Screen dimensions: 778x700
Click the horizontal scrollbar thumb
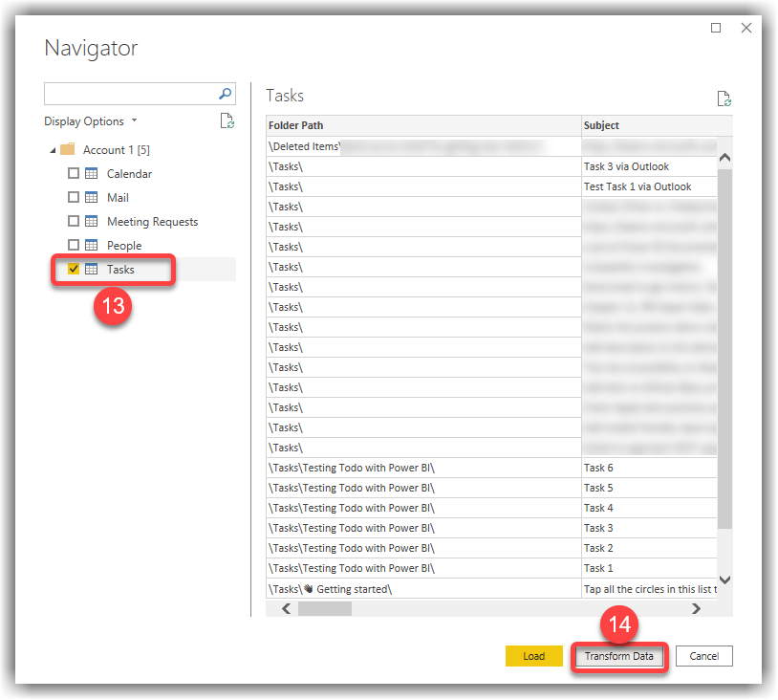(x=325, y=608)
